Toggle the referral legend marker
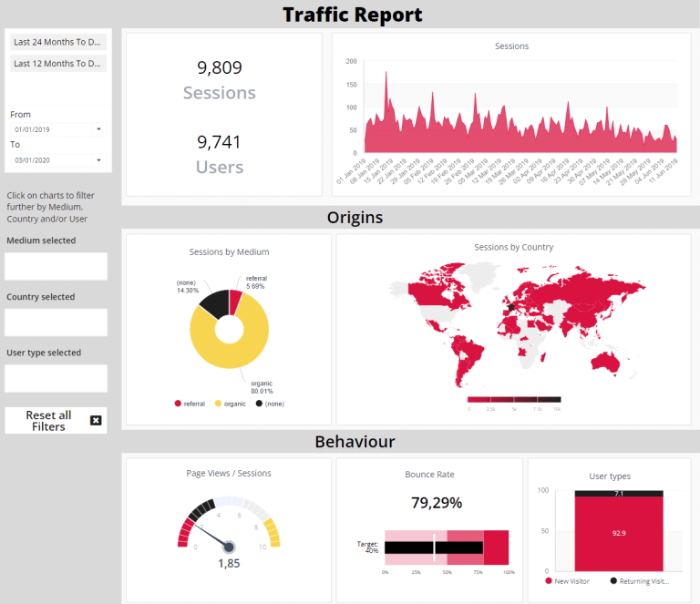Viewport: 700px width, 604px height. [178, 403]
